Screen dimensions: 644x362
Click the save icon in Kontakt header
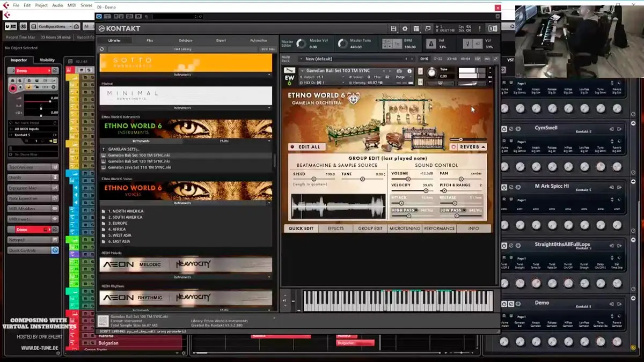[393, 27]
